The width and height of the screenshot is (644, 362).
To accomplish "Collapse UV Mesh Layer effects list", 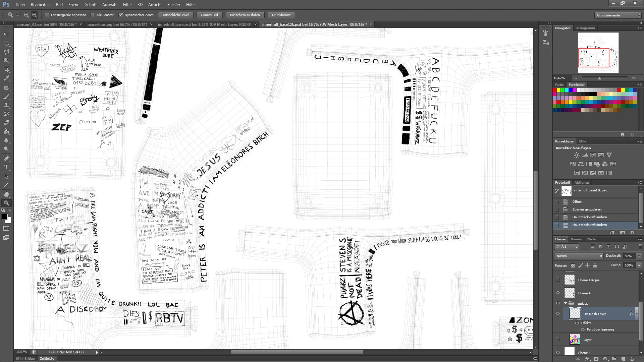I will click(637, 314).
